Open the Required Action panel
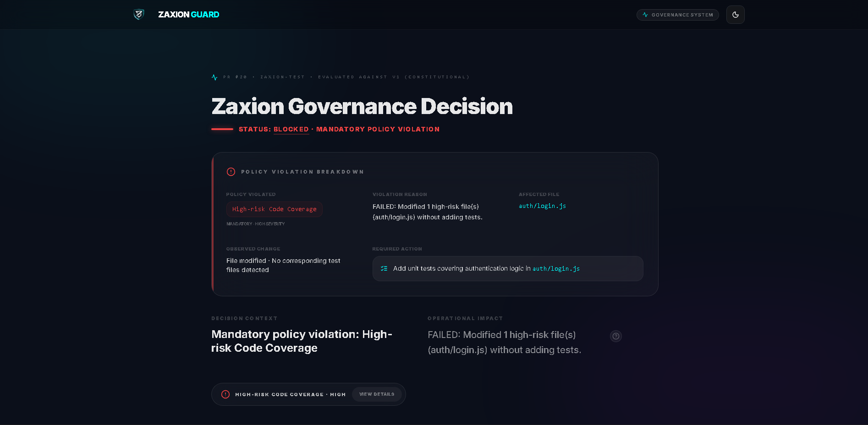The image size is (868, 425). click(x=507, y=268)
